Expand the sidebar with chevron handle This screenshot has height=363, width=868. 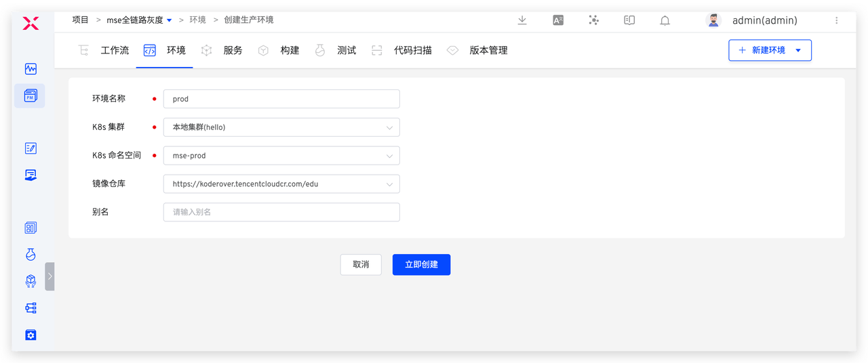(x=50, y=276)
